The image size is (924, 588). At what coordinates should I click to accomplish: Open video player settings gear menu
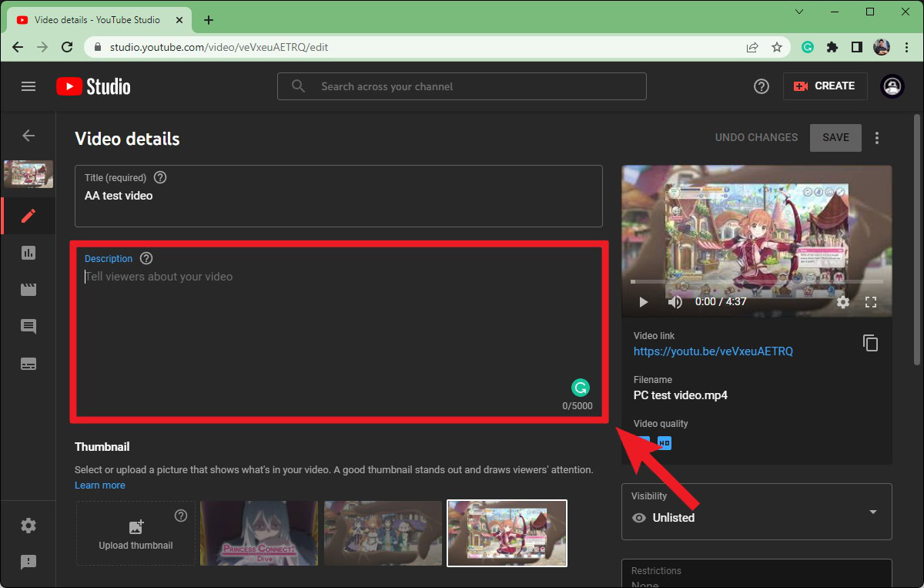pyautogui.click(x=843, y=302)
